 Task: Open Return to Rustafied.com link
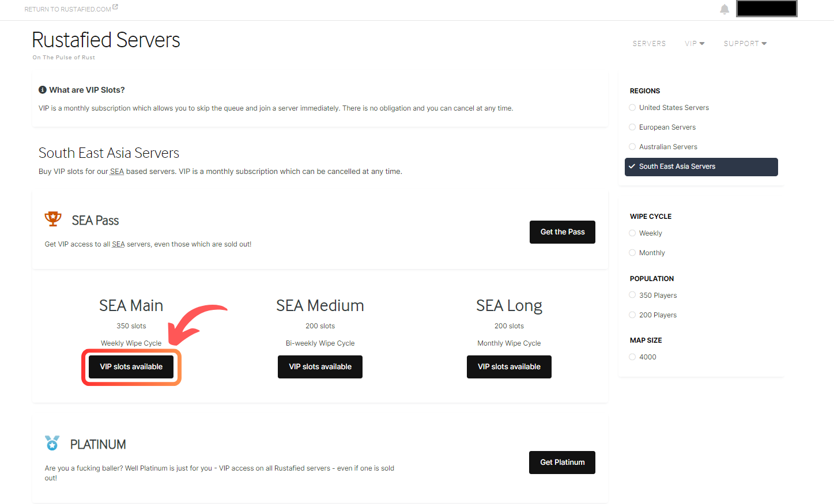67,9
